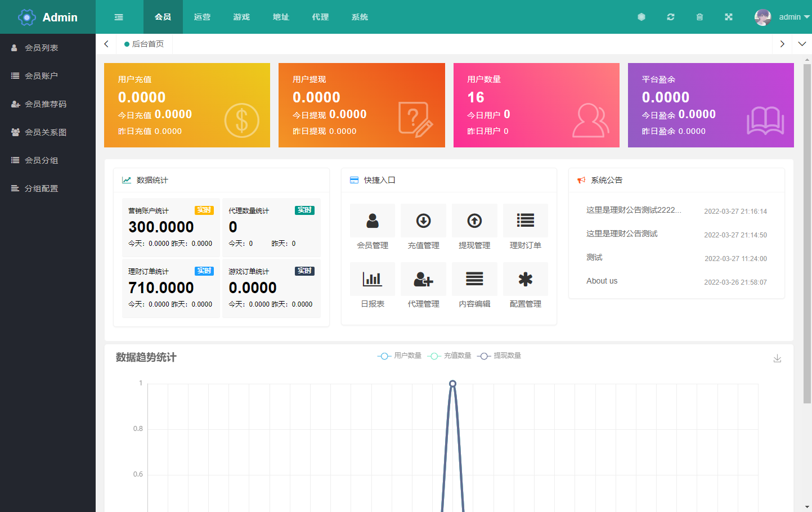The width and height of the screenshot is (812, 512).
Task: Click the 代理数量统计 实时 badge
Action: click(x=304, y=210)
